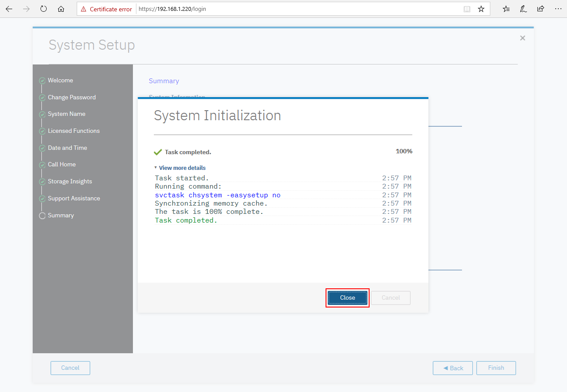This screenshot has width=567, height=392.
Task: Select the Call Home step
Action: pyautogui.click(x=62, y=164)
